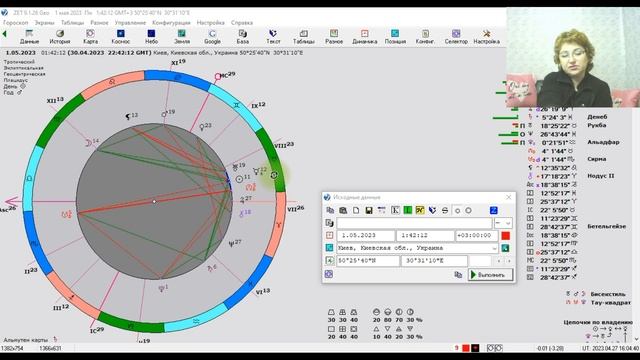Click the Выполнить button
The height and width of the screenshot is (360, 640).
click(490, 275)
